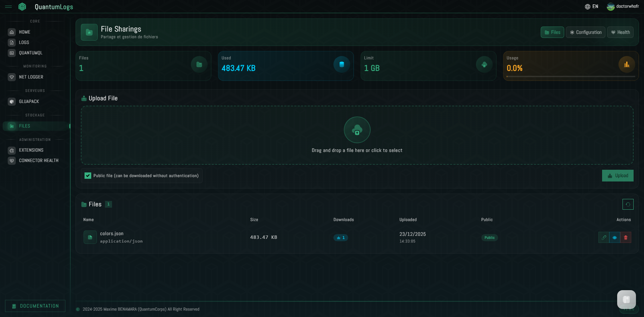Screen dimensions: 644x317
Task: Open the hamburger menu icon
Action: click(x=8, y=7)
